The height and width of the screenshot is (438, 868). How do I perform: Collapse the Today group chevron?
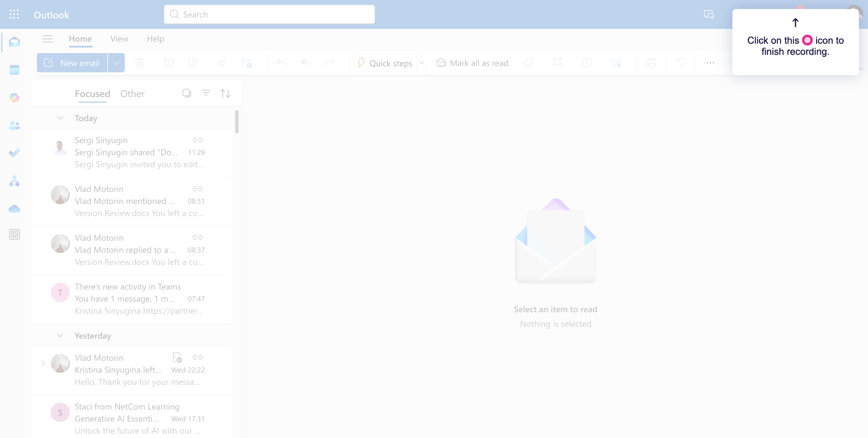[x=60, y=118]
